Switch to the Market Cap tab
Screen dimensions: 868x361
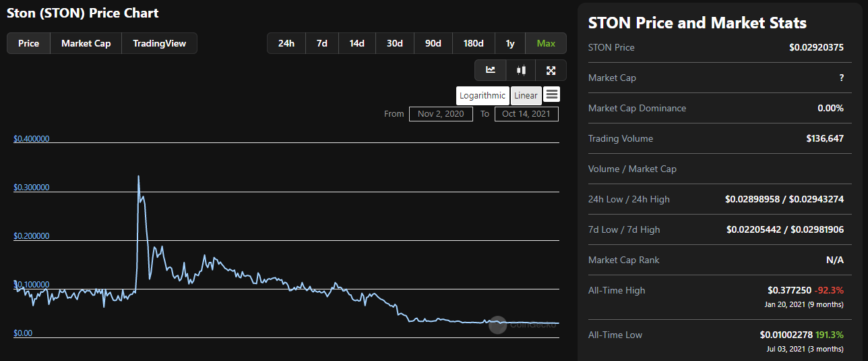click(x=86, y=43)
